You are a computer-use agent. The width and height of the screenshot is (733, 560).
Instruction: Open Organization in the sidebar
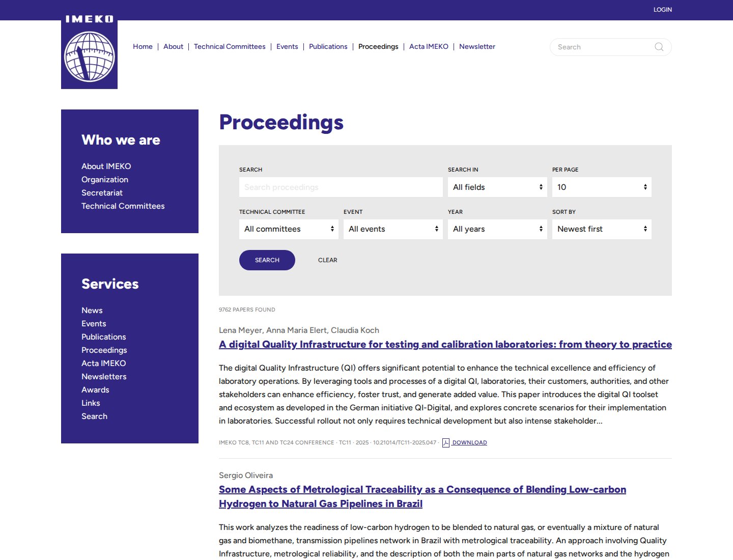click(x=105, y=180)
